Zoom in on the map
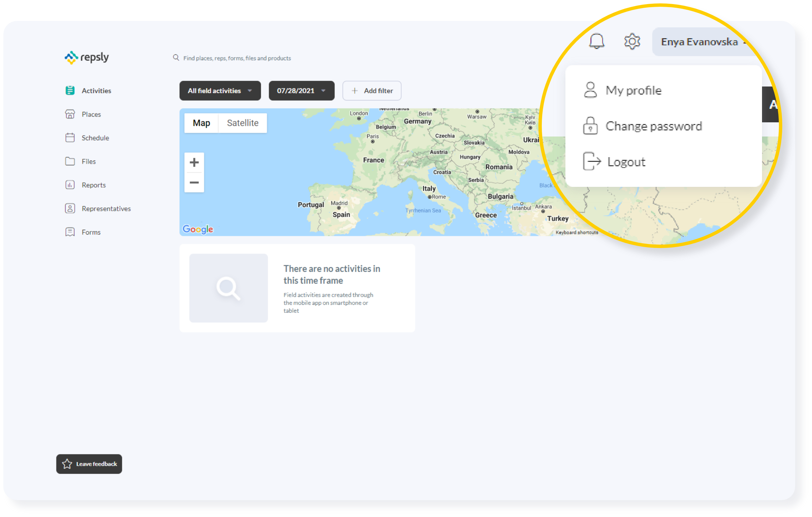This screenshot has width=812, height=517. [x=194, y=163]
